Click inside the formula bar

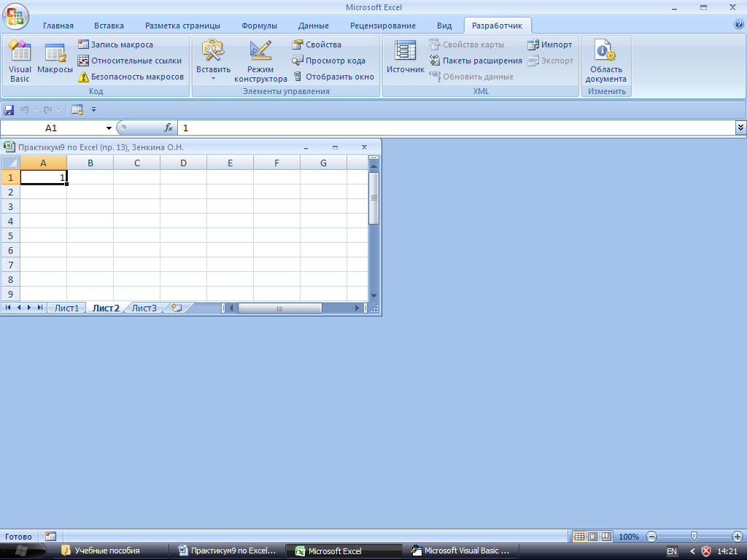pyautogui.click(x=457, y=128)
